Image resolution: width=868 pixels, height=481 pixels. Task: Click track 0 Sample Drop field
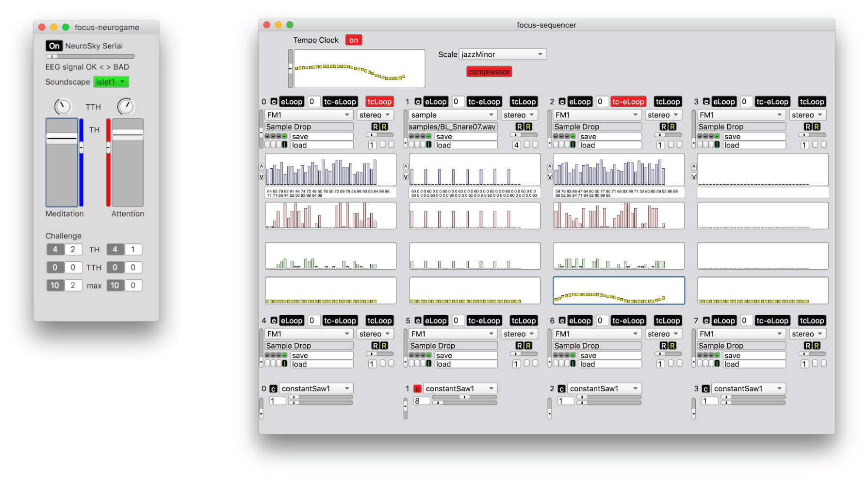click(309, 127)
